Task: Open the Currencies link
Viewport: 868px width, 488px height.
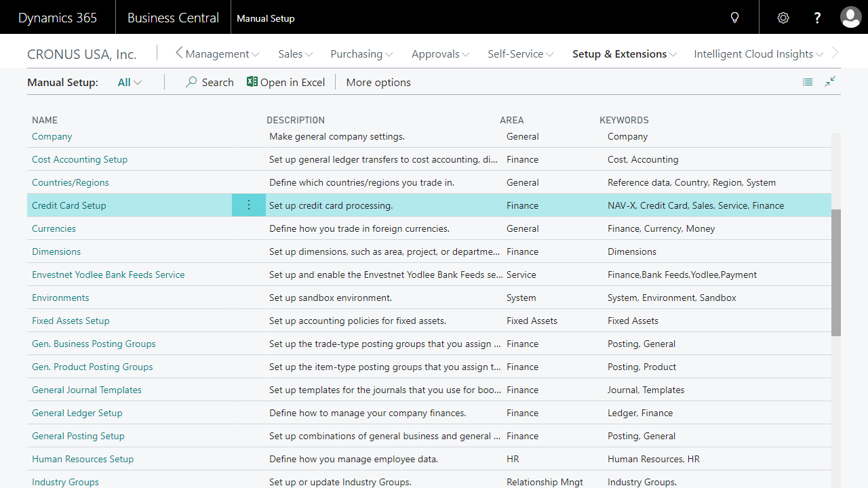Action: (54, 228)
